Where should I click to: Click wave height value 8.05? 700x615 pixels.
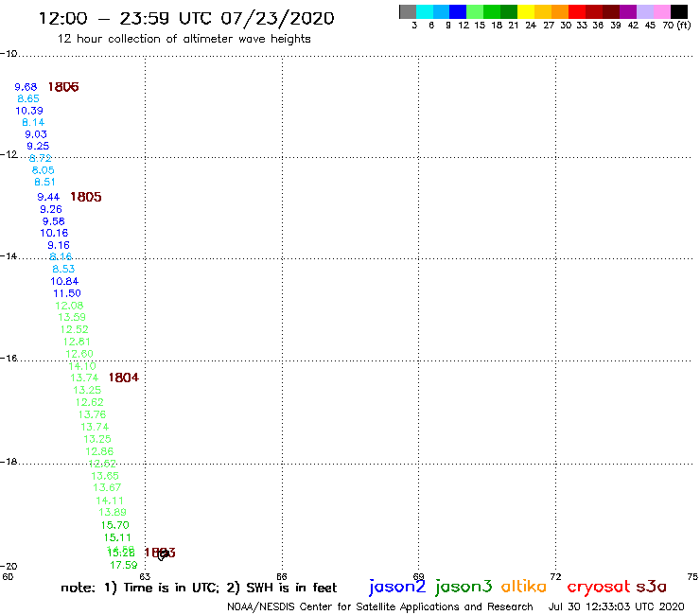click(x=44, y=170)
